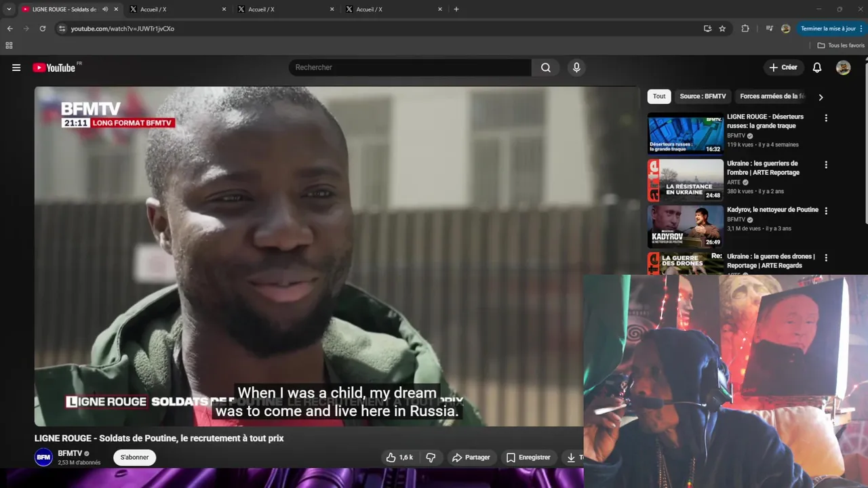Save video with Enregistrer button
This screenshot has height=488, width=868.
pos(528,457)
